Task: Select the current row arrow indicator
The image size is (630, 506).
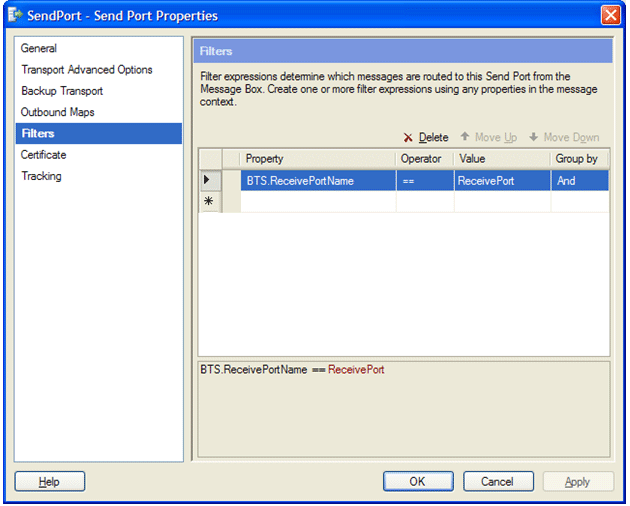Action: [x=207, y=180]
